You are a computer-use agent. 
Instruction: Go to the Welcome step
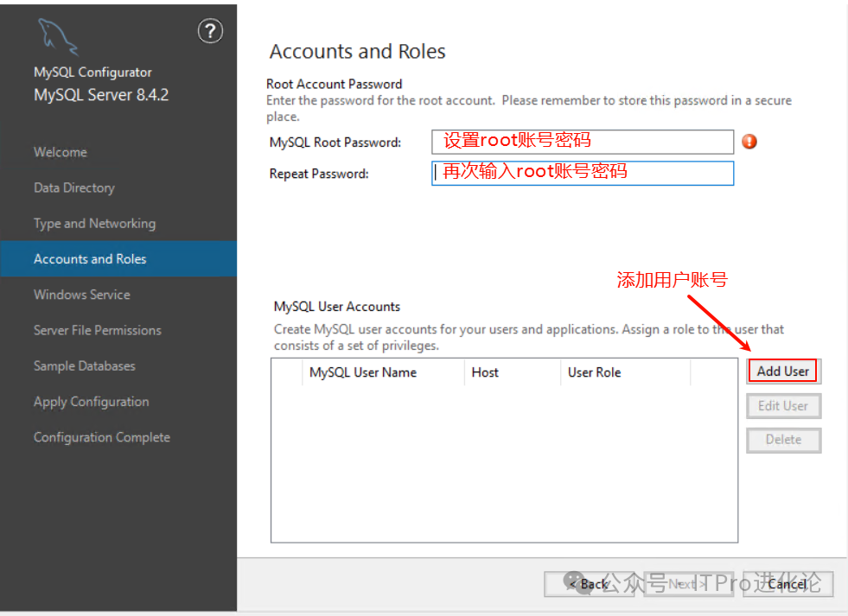[x=60, y=152]
